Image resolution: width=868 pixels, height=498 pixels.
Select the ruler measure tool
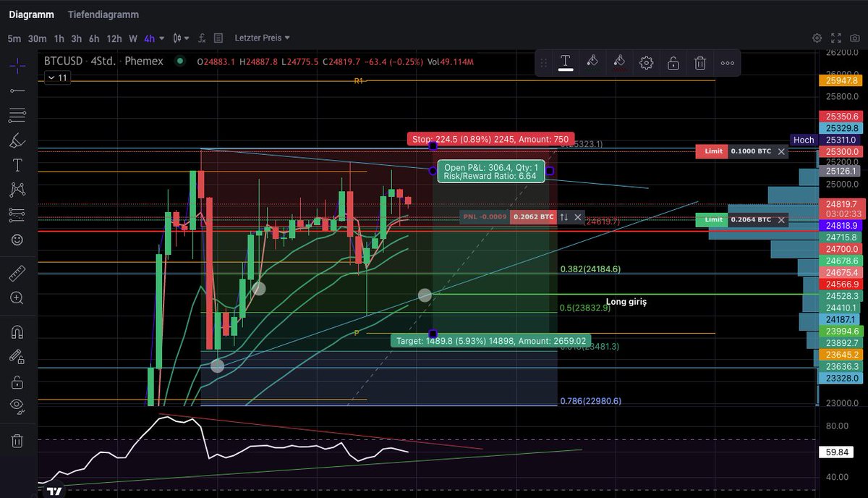[x=18, y=274]
